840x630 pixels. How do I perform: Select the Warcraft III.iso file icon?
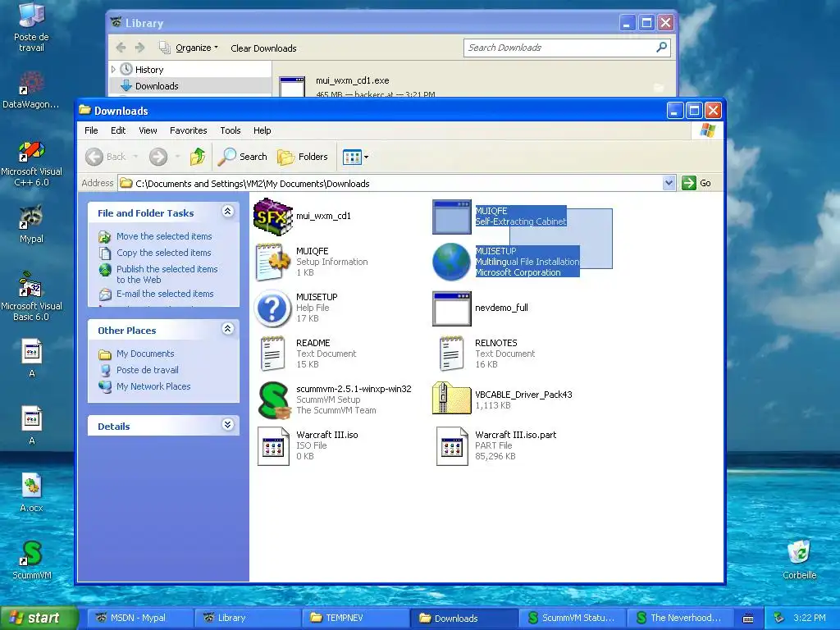click(x=272, y=445)
